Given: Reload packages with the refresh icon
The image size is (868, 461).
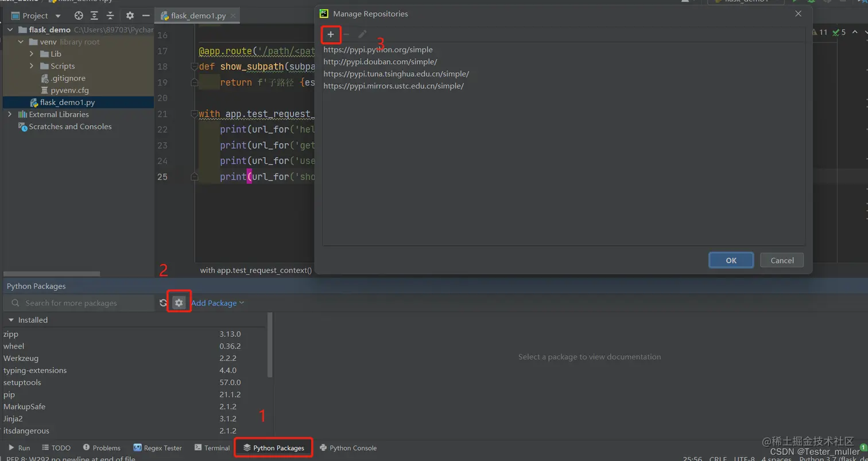Looking at the screenshot, I should [x=163, y=303].
